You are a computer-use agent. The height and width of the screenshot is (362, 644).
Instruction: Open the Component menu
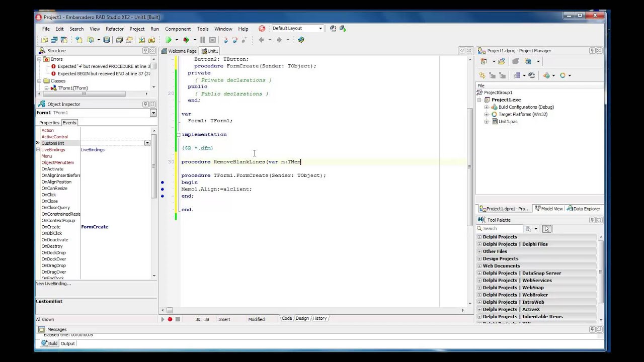(178, 29)
